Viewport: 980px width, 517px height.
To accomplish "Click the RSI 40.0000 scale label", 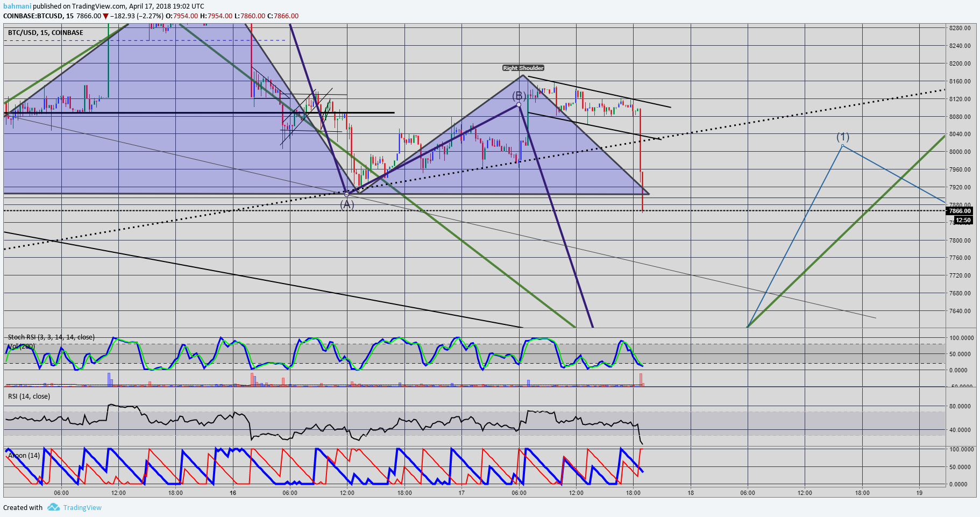I will tap(960, 430).
